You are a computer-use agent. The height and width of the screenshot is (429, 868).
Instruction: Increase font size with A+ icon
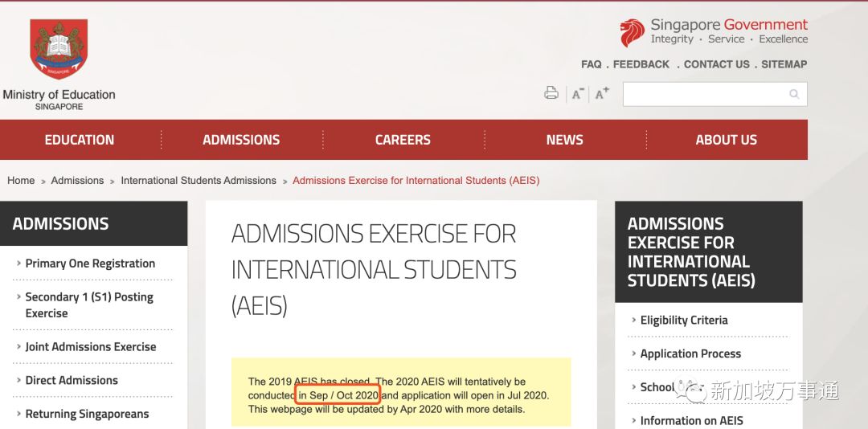[602, 94]
